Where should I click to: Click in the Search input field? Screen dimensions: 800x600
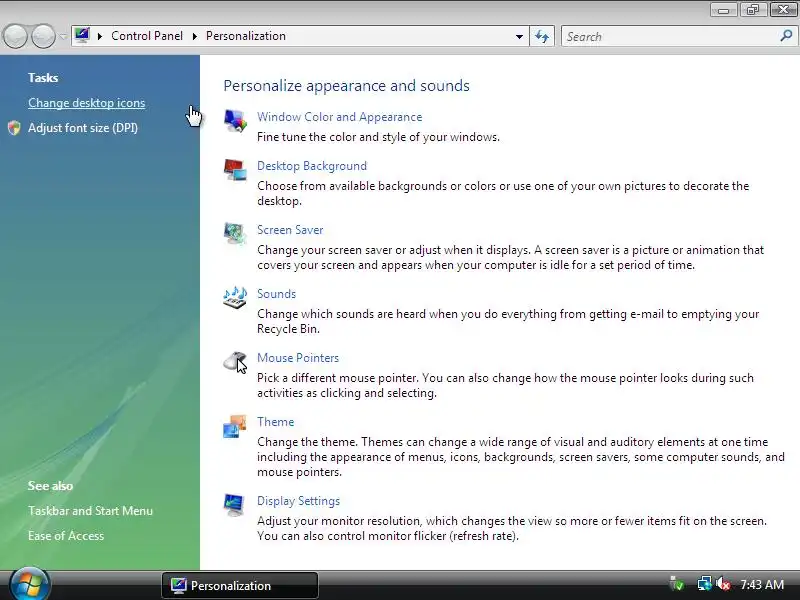671,36
